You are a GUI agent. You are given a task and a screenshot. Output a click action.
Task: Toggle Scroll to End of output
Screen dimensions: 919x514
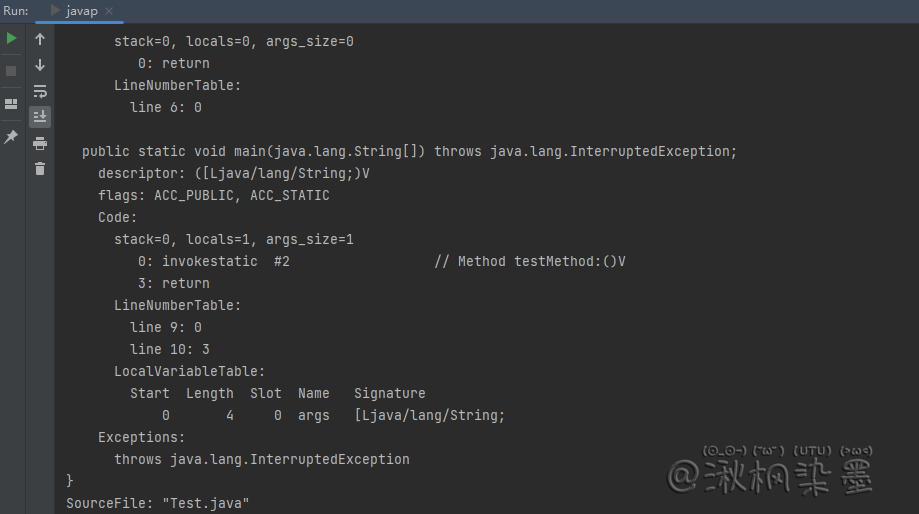[x=40, y=117]
